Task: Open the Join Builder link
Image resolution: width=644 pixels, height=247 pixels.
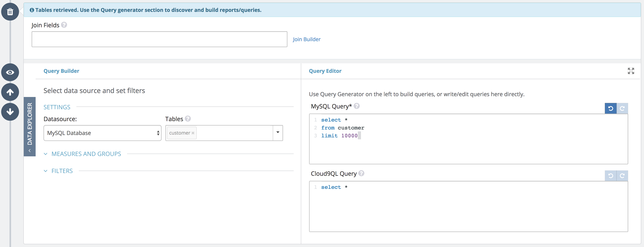Action: click(x=307, y=39)
